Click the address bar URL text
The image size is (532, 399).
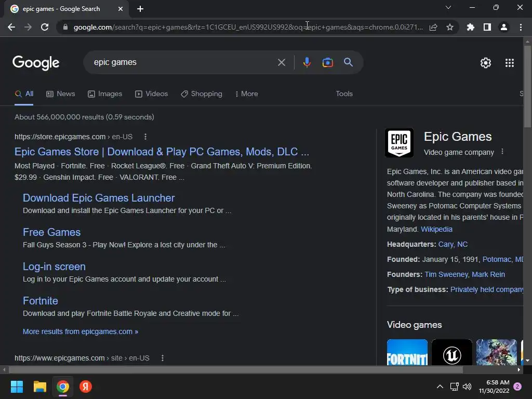tap(248, 27)
